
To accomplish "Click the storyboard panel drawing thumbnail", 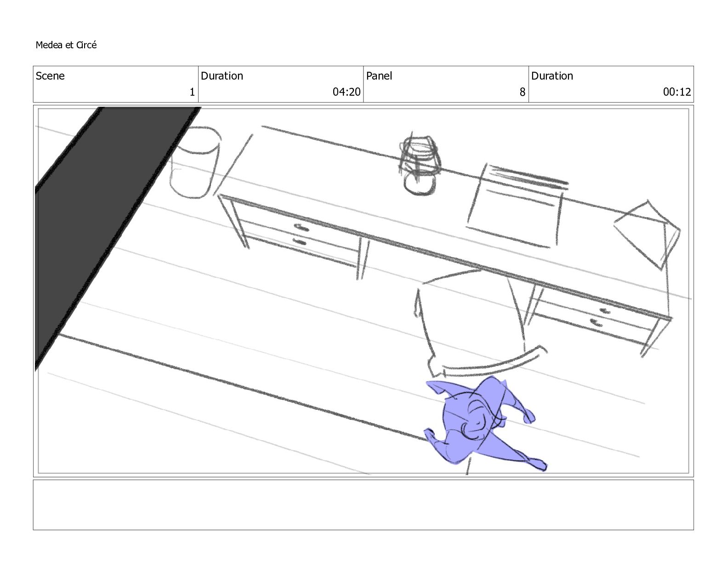I will [x=363, y=291].
